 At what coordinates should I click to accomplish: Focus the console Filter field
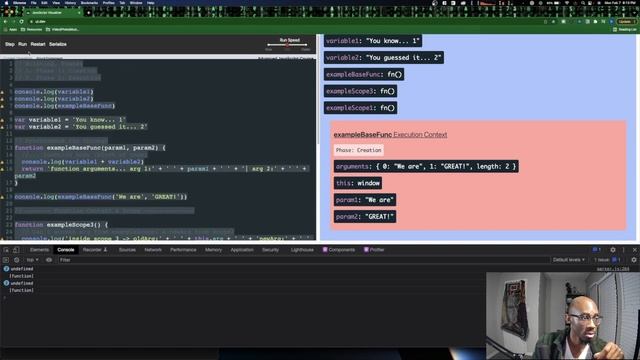coord(303,260)
